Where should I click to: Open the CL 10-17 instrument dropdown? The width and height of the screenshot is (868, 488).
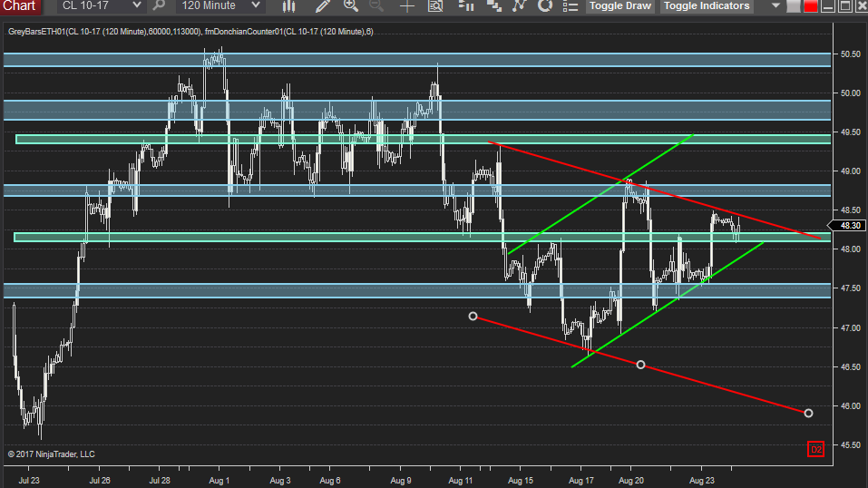point(102,5)
